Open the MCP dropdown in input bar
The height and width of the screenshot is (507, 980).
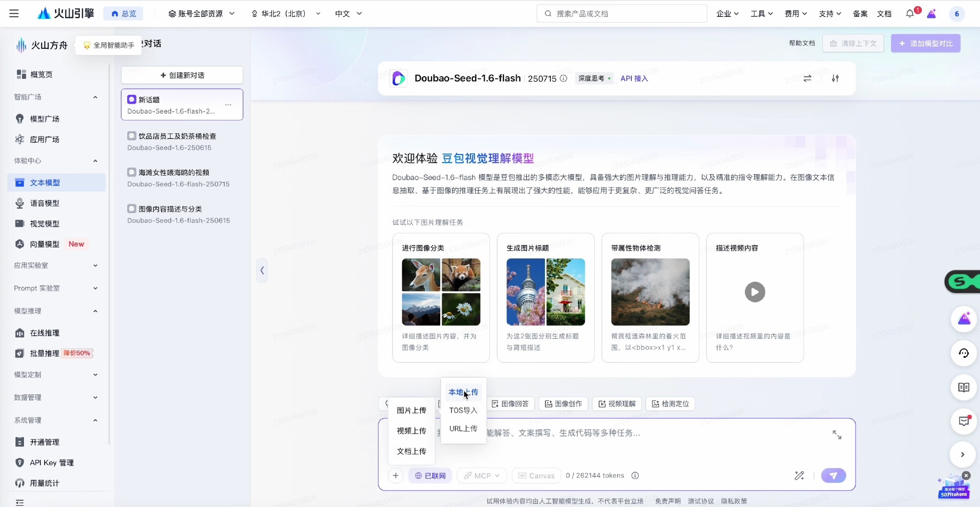click(x=482, y=476)
